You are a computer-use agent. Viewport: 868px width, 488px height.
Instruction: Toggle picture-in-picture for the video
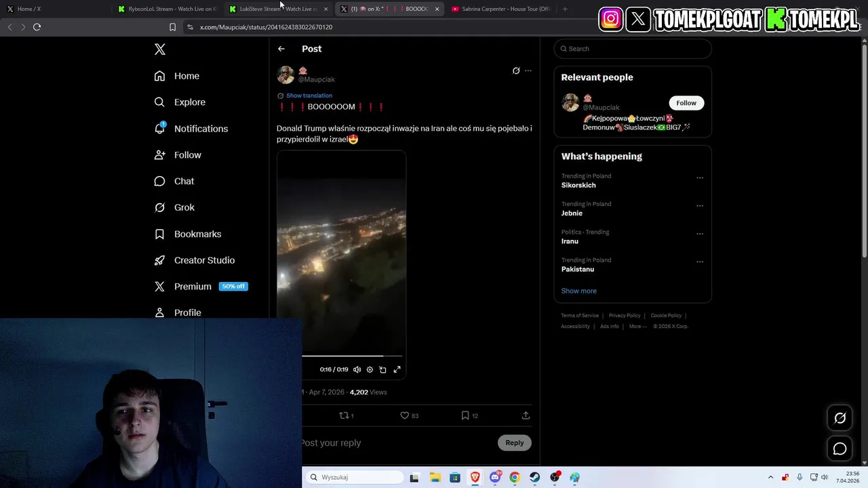click(x=382, y=369)
